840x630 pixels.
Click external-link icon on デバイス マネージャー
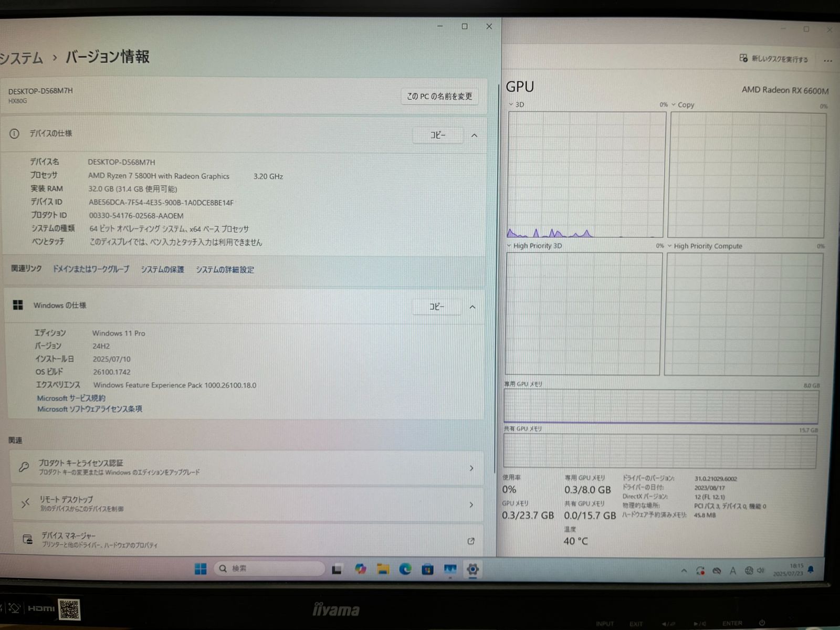tap(471, 541)
